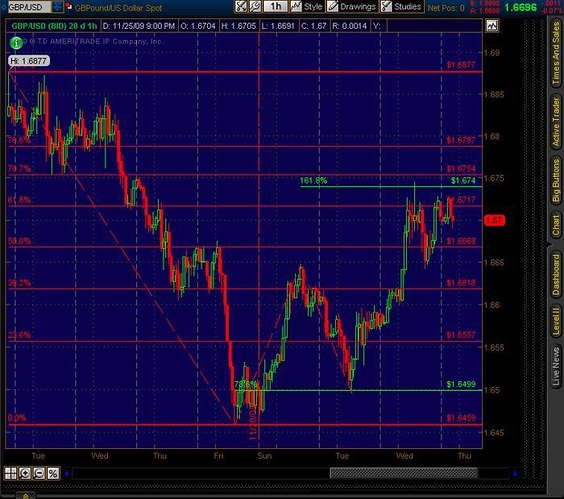The image size is (564, 499).
Task: Change the 1h timeframe button
Action: 276,6
